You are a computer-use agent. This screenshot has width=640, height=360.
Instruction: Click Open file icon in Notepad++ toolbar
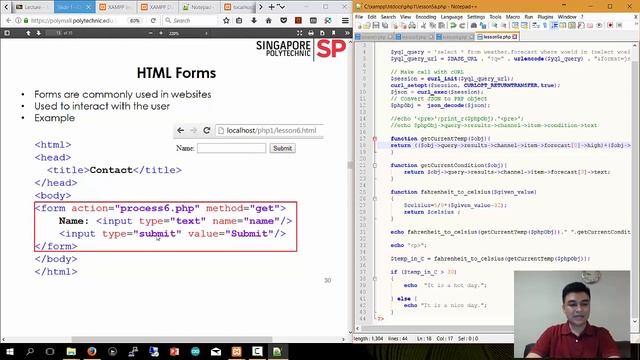click(367, 25)
